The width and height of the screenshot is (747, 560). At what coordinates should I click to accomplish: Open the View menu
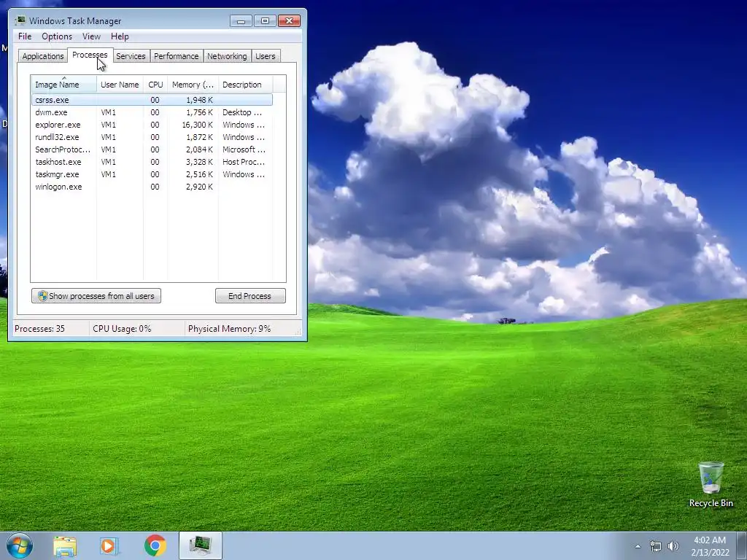[91, 36]
